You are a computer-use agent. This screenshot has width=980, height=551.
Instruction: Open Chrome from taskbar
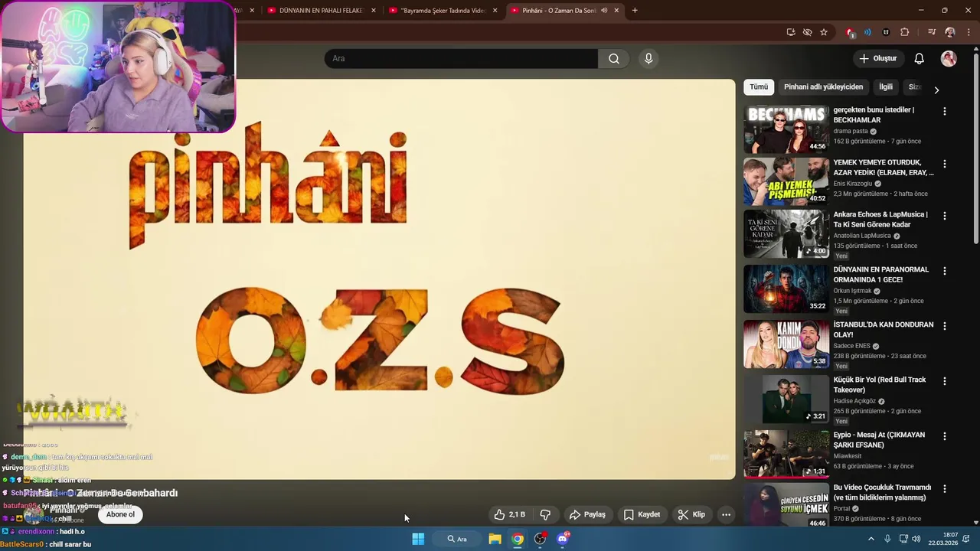518,539
